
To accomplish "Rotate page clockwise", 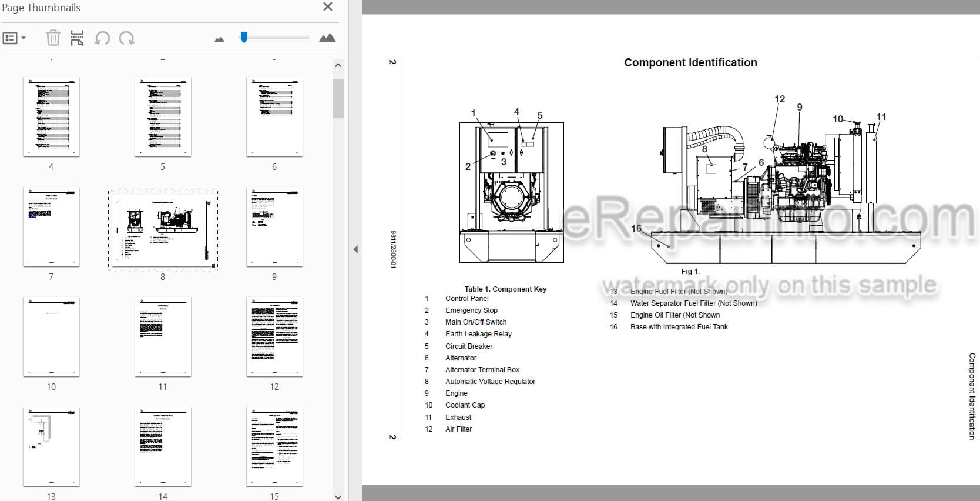I will click(x=127, y=38).
